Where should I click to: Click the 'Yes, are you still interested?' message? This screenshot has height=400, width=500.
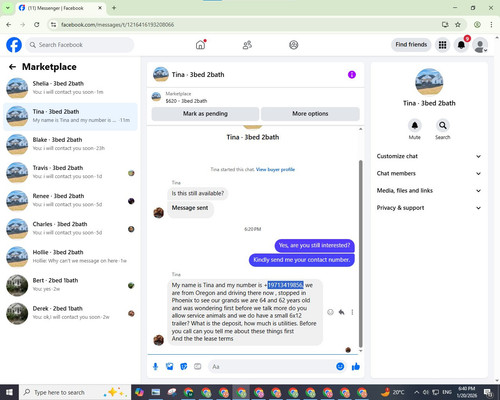[314, 245]
